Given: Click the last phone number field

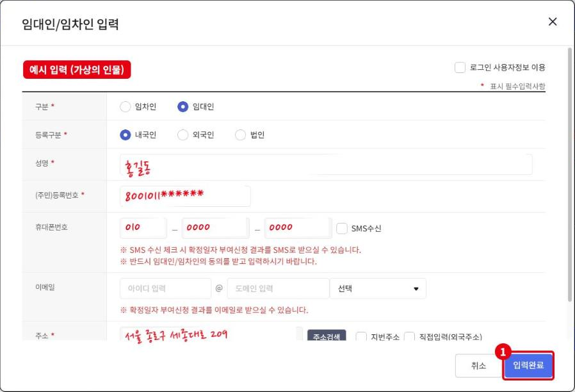Looking at the screenshot, I should pyautogui.click(x=298, y=228).
